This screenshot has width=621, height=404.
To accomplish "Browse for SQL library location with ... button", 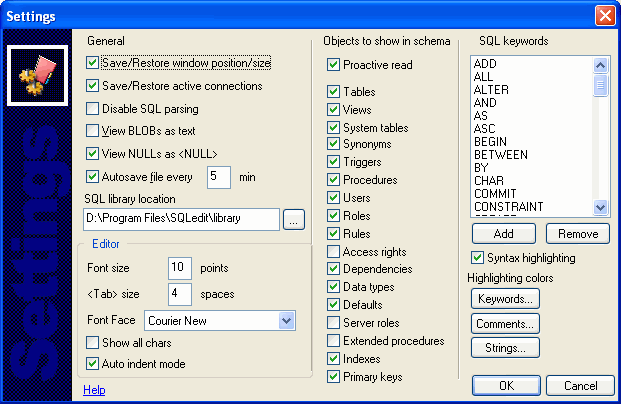I will (x=294, y=219).
